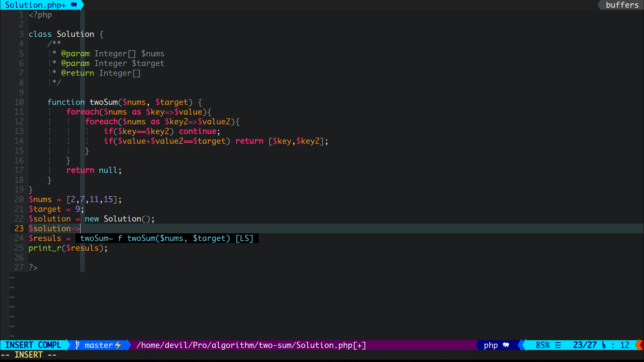
Task: Click the lightning bolt icon after master
Action: click(x=118, y=345)
